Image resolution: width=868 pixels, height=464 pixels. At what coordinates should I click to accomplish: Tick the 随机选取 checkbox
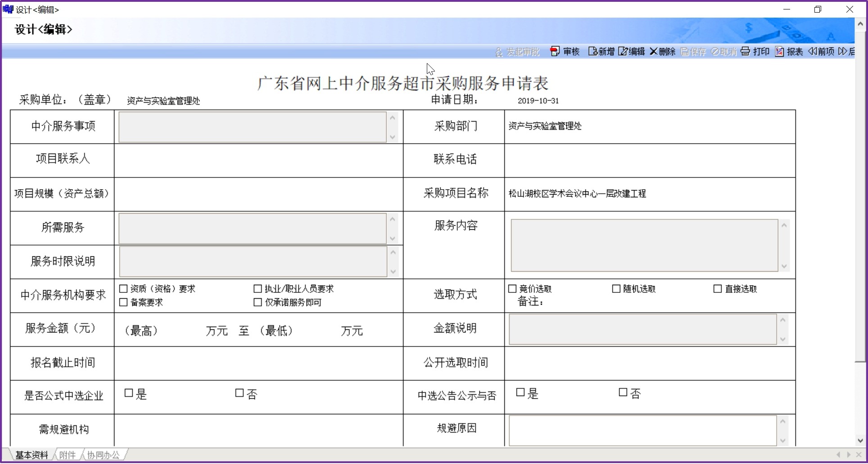tap(616, 289)
